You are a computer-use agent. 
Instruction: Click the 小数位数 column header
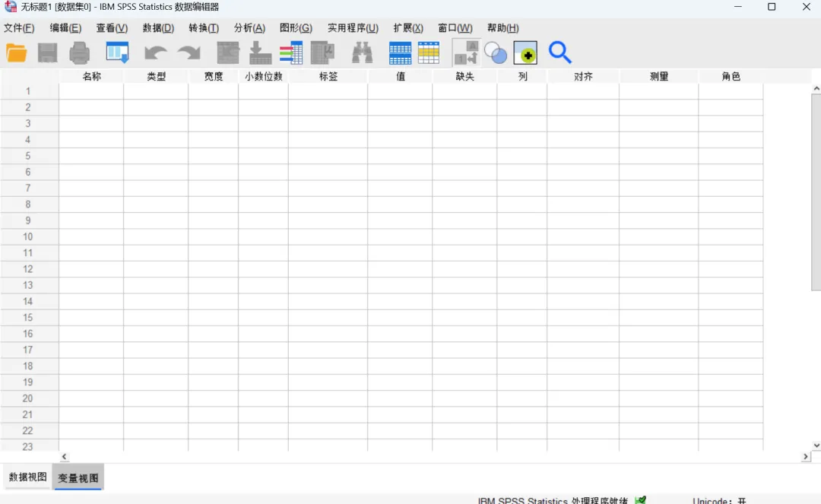[x=263, y=77]
